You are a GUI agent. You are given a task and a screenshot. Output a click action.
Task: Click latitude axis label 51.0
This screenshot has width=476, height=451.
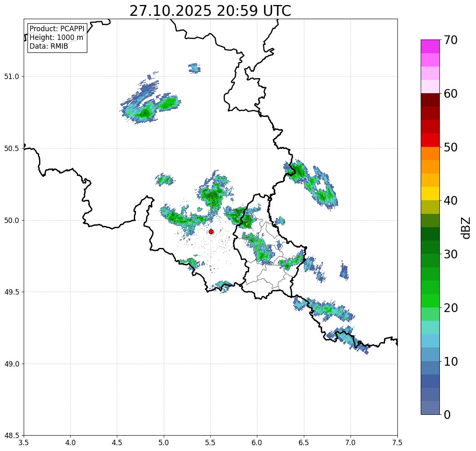[12, 77]
